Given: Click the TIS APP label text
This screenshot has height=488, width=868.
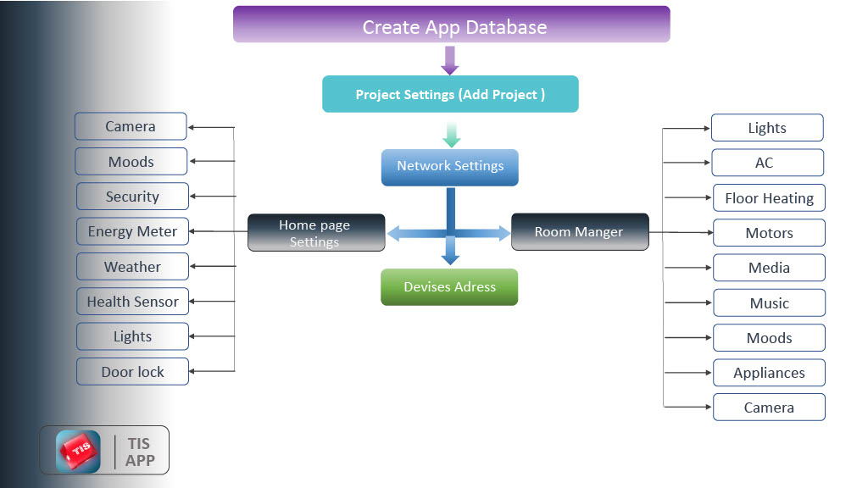Looking at the screenshot, I should tap(140, 452).
